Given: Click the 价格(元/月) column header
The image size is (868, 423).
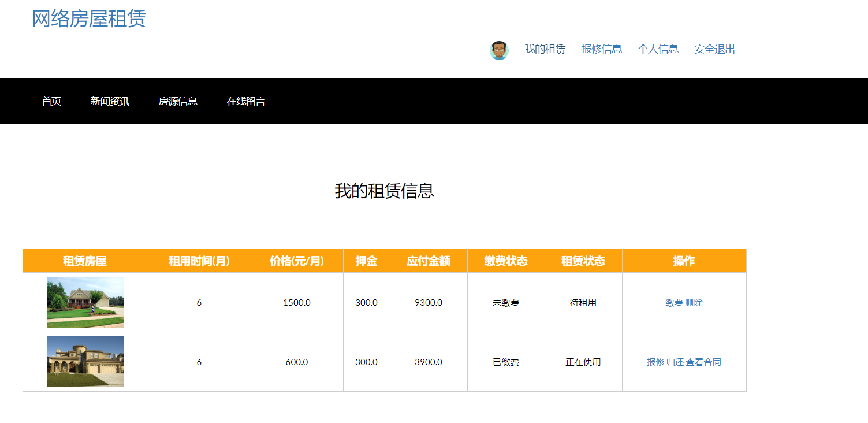Looking at the screenshot, I should pos(297,261).
